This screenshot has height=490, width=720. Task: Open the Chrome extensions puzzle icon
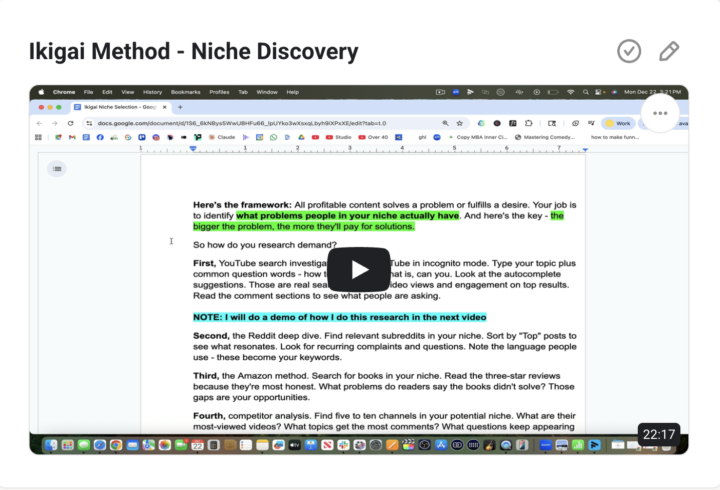click(529, 123)
